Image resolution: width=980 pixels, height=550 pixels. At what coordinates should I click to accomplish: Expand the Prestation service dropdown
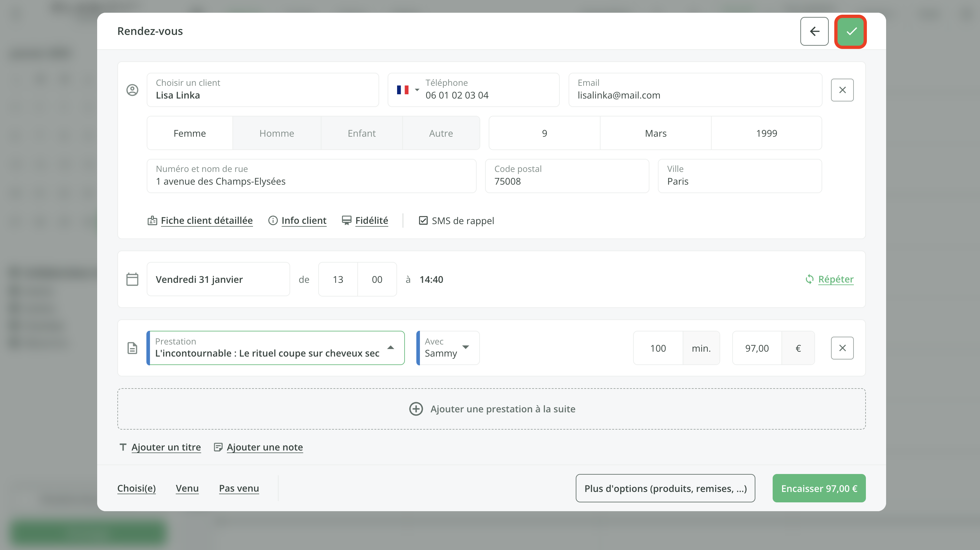click(x=390, y=347)
